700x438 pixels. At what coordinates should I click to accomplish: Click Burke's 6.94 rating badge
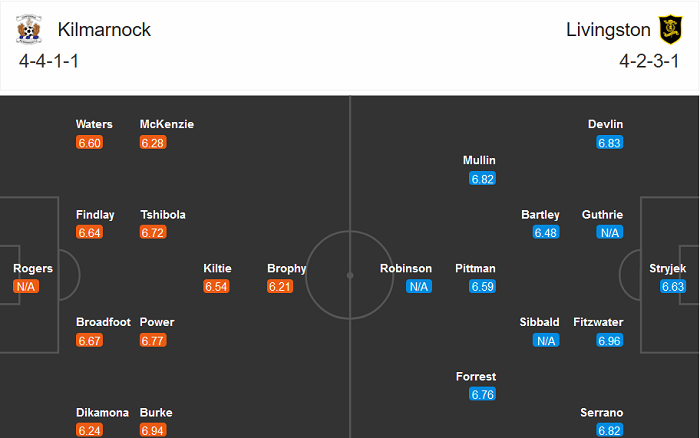tap(153, 430)
